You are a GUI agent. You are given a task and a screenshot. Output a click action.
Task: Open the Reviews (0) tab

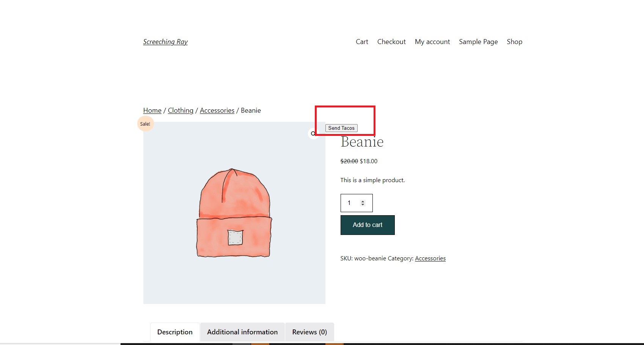coord(309,332)
